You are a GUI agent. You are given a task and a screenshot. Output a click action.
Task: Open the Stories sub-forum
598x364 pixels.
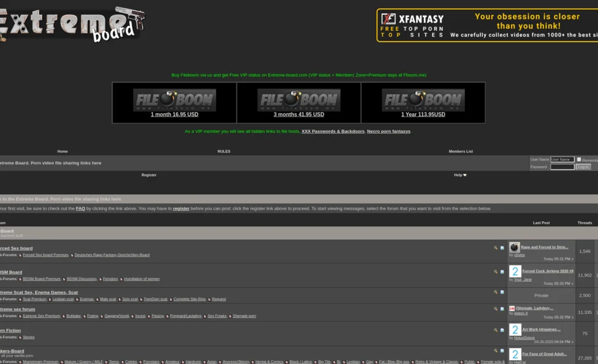[x=29, y=337]
